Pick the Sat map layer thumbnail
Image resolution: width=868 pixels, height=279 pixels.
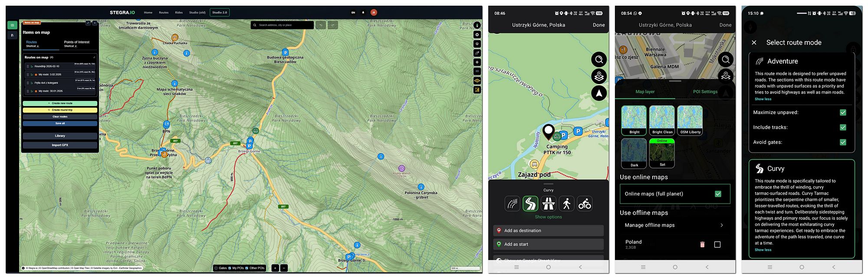pos(662,153)
